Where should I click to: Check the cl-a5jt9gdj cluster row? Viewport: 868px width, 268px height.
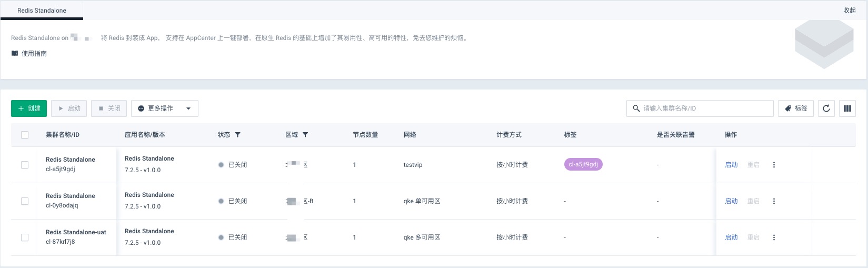click(25, 165)
